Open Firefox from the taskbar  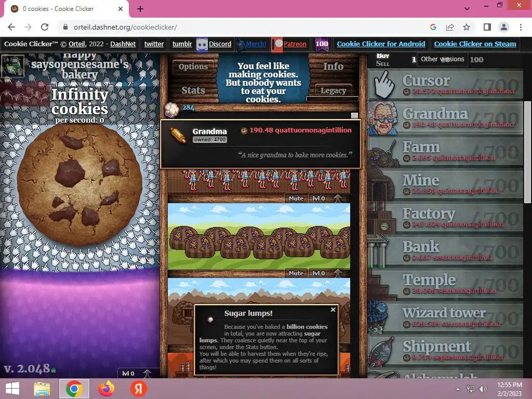point(106,389)
